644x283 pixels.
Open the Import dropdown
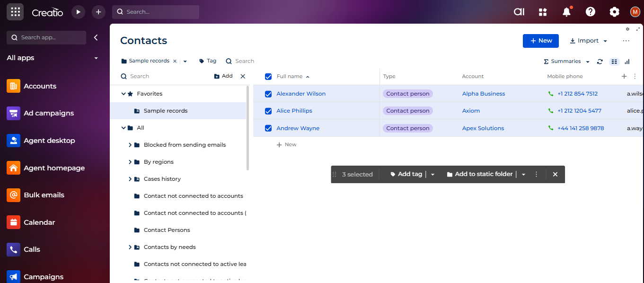point(589,41)
